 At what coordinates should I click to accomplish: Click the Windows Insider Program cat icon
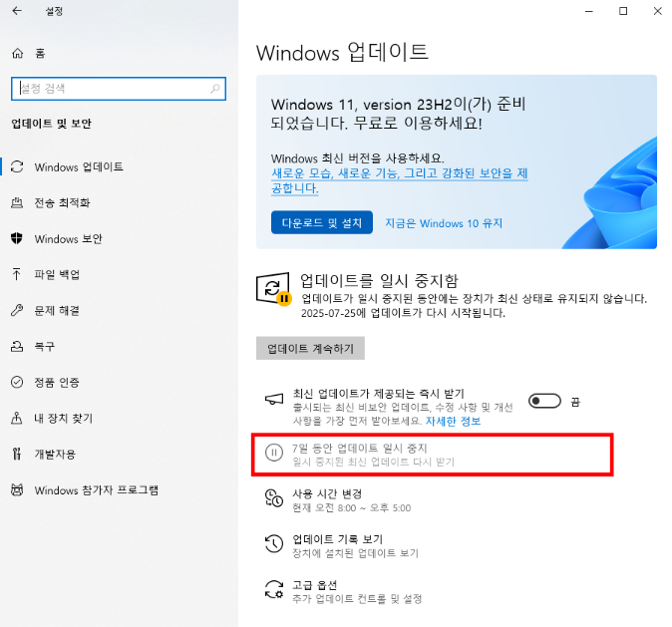click(x=17, y=489)
